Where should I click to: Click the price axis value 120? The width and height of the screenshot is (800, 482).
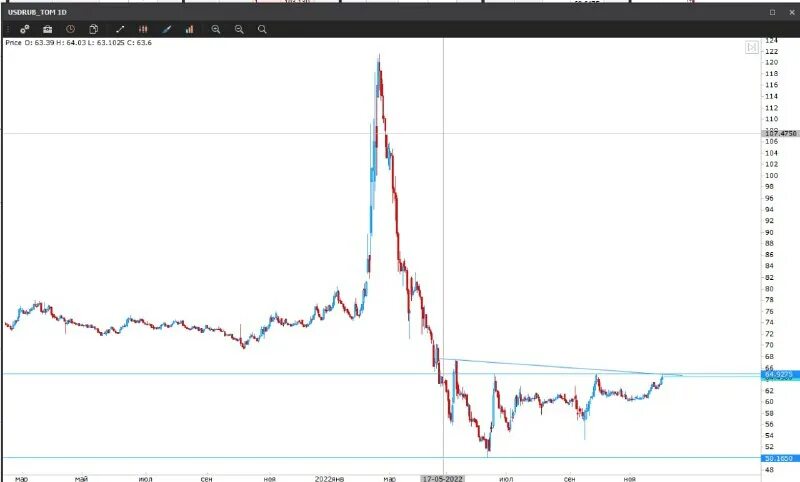click(x=771, y=62)
